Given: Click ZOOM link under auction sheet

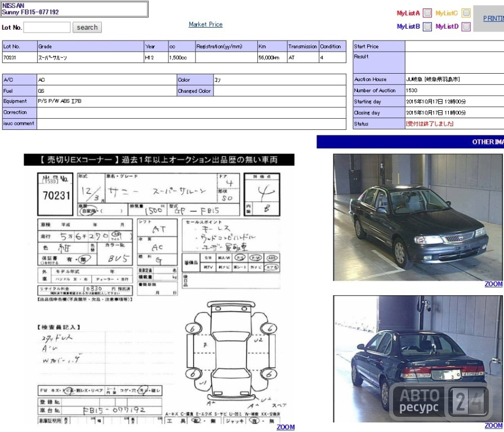Looking at the screenshot, I should pyautogui.click(x=286, y=427).
